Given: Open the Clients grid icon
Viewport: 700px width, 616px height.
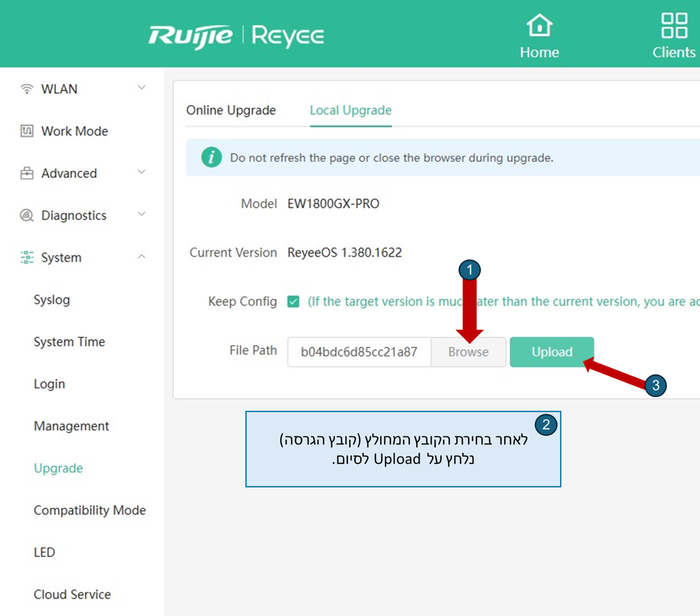Looking at the screenshot, I should point(674,25).
